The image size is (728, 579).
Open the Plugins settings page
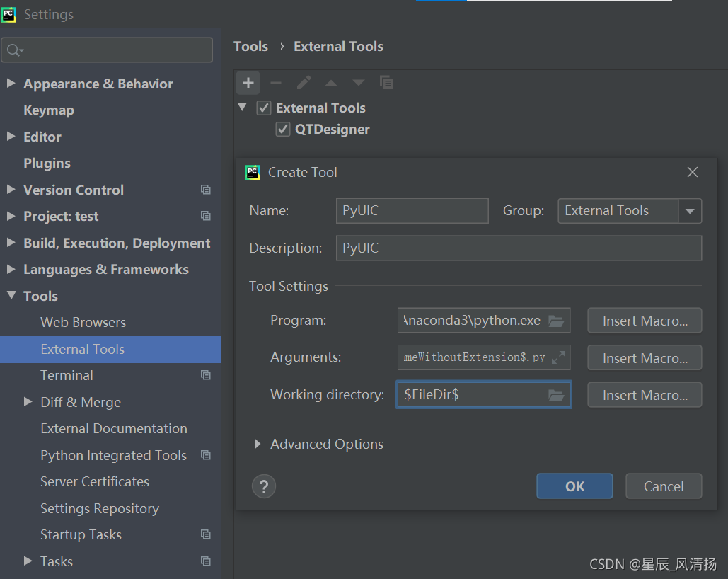47,163
